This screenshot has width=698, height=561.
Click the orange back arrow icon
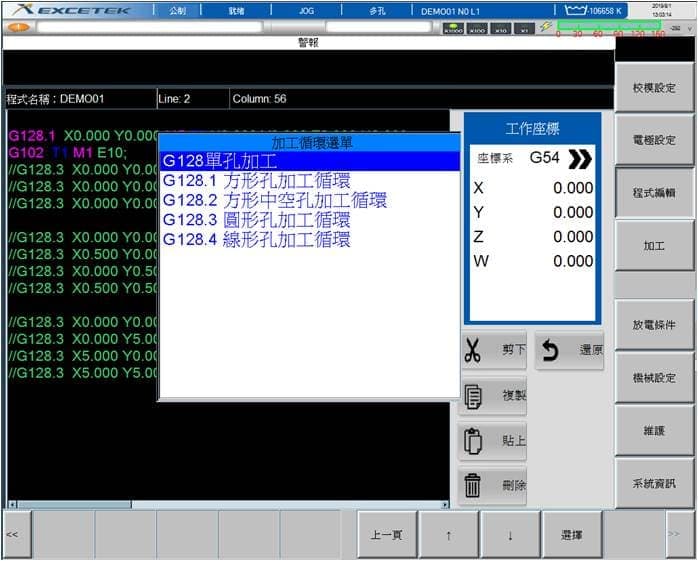tap(17, 27)
